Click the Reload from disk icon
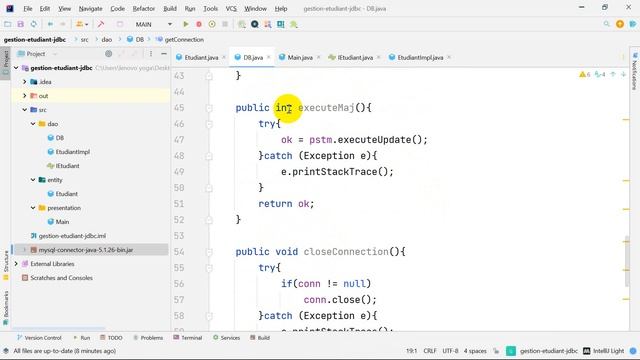The height and width of the screenshot is (360, 640). click(x=33, y=24)
